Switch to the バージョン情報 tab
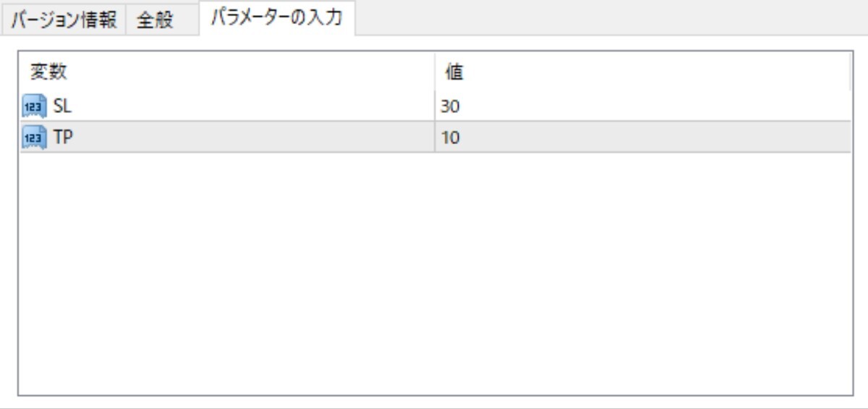This screenshot has height=409, width=868. point(63,20)
